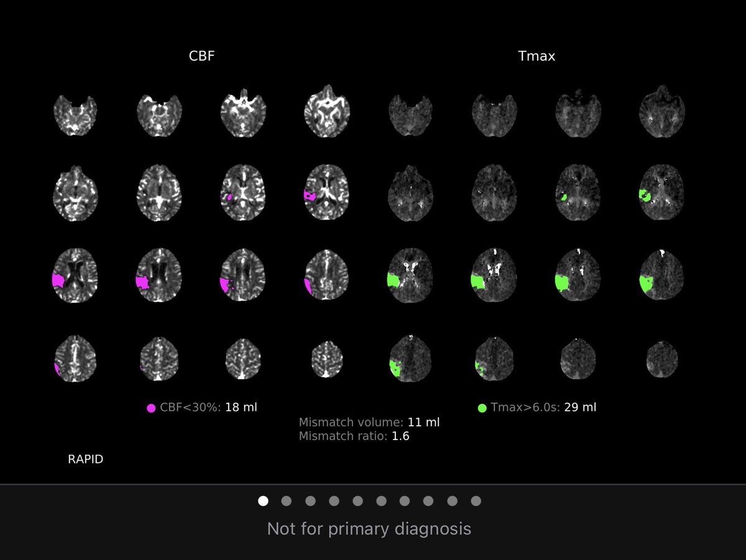The height and width of the screenshot is (560, 746).
Task: Go to the second page indicator dot
Action: coord(287,501)
